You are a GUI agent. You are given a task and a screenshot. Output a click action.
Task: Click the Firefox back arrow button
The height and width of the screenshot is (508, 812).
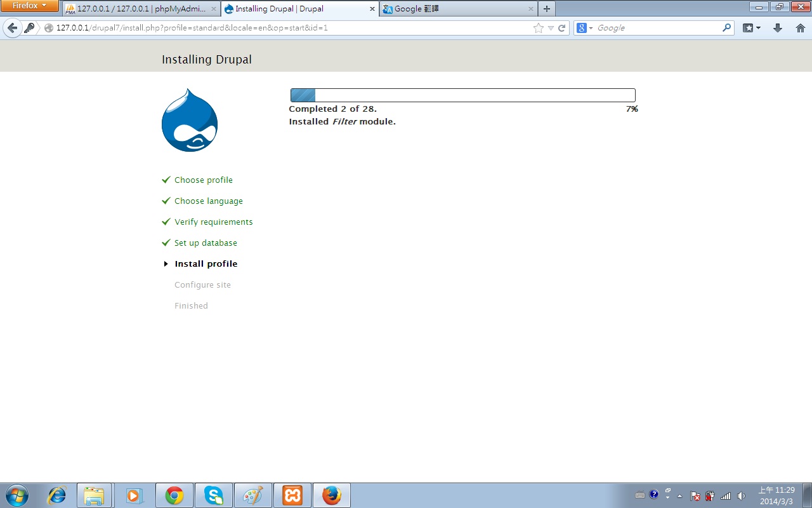click(12, 28)
